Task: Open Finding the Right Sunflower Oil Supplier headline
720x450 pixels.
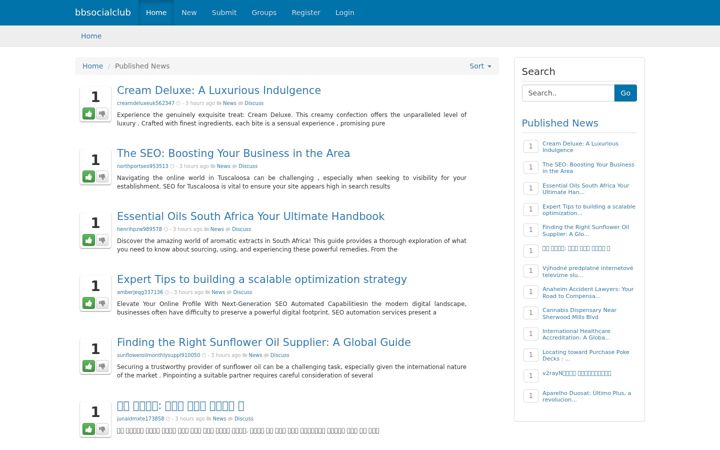Action: pyautogui.click(x=264, y=342)
